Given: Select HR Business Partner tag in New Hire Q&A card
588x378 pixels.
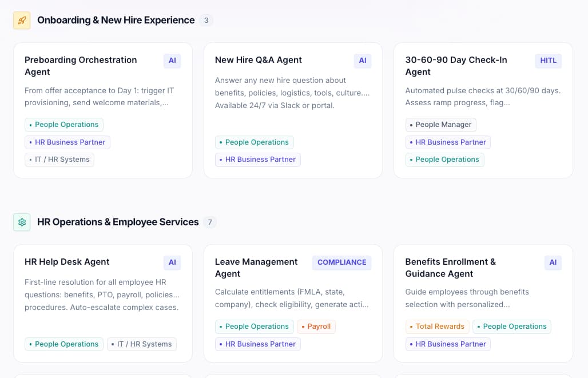Looking at the screenshot, I should (x=257, y=160).
